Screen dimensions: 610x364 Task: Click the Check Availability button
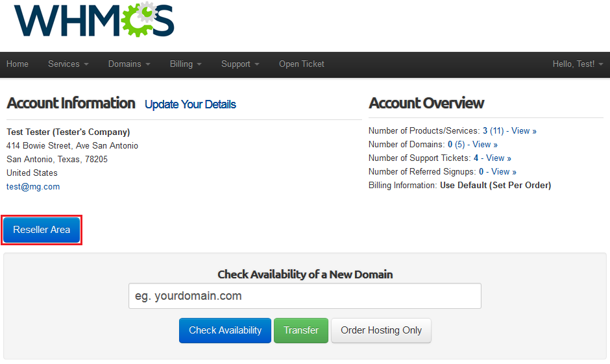tap(225, 330)
